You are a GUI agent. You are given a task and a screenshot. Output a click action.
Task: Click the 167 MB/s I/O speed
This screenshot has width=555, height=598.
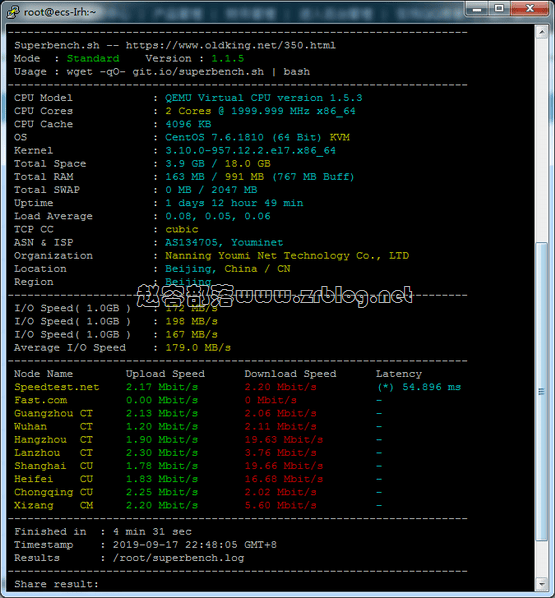coord(191,334)
